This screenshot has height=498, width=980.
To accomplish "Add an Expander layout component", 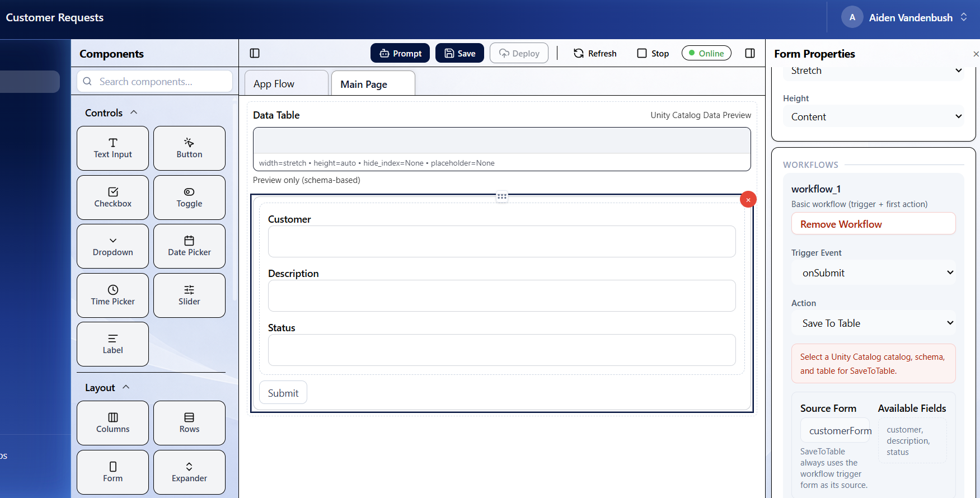I will 189,472.
